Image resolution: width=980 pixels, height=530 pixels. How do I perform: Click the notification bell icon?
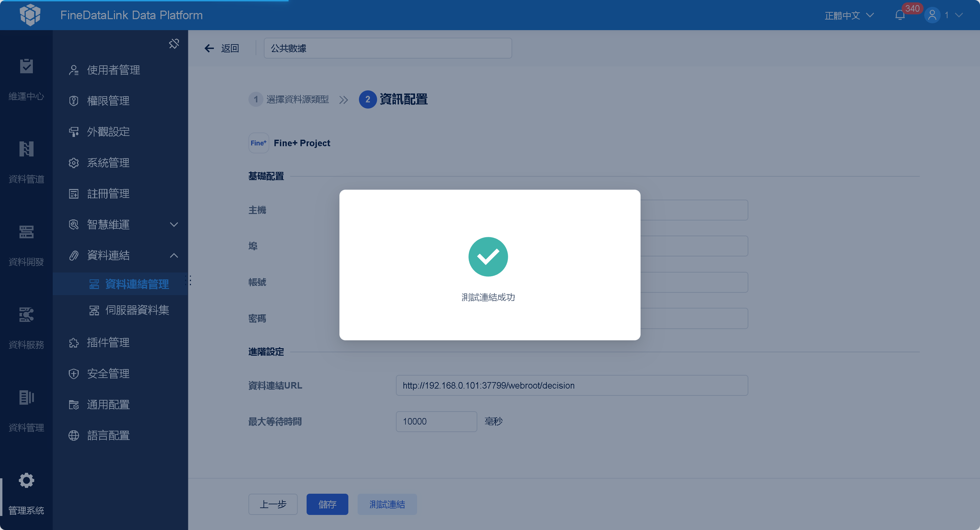pyautogui.click(x=900, y=15)
